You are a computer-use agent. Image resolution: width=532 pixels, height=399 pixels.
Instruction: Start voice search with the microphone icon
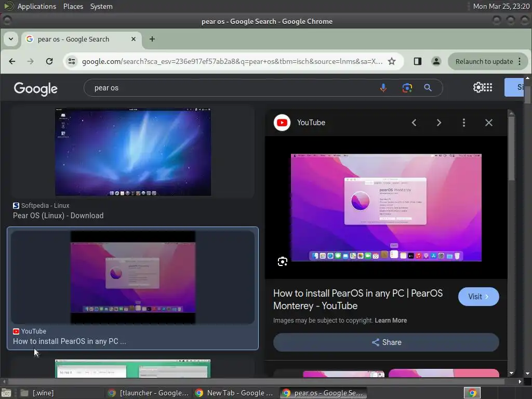tap(383, 88)
